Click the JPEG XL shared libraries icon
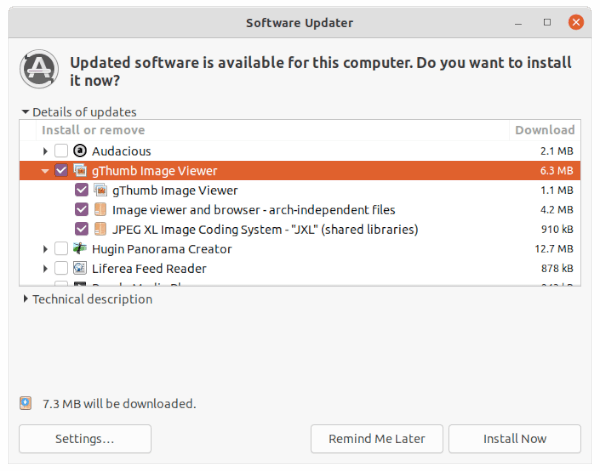 click(100, 229)
